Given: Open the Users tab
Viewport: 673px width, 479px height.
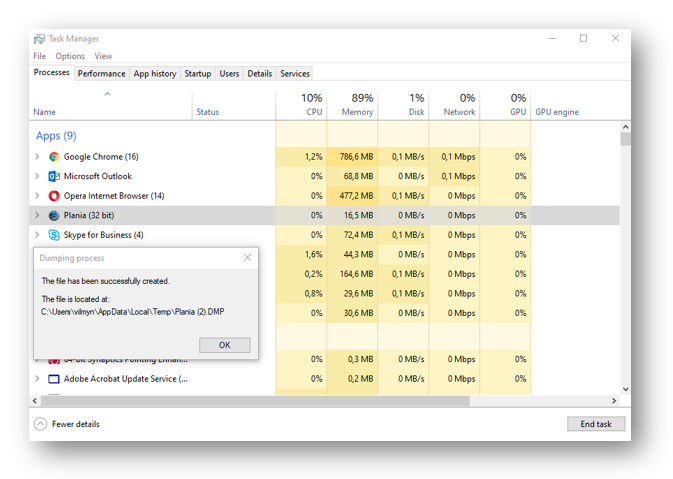Looking at the screenshot, I should click(229, 74).
